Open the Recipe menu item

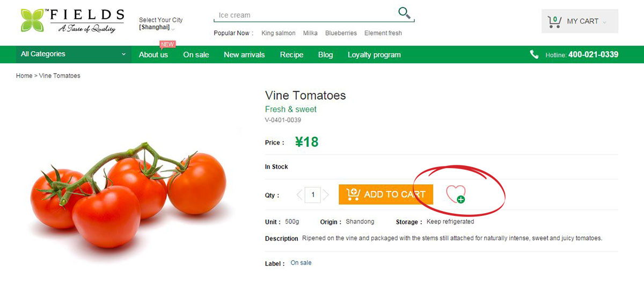[291, 55]
